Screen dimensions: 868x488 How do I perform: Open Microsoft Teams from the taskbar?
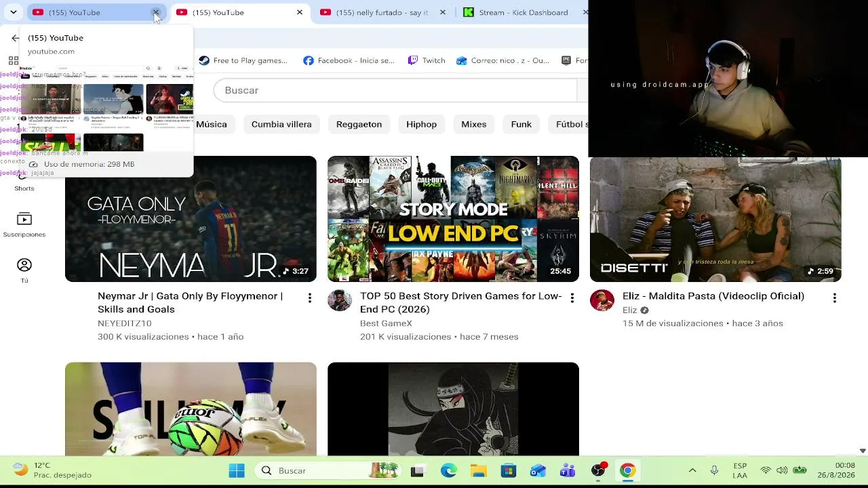coord(568,470)
